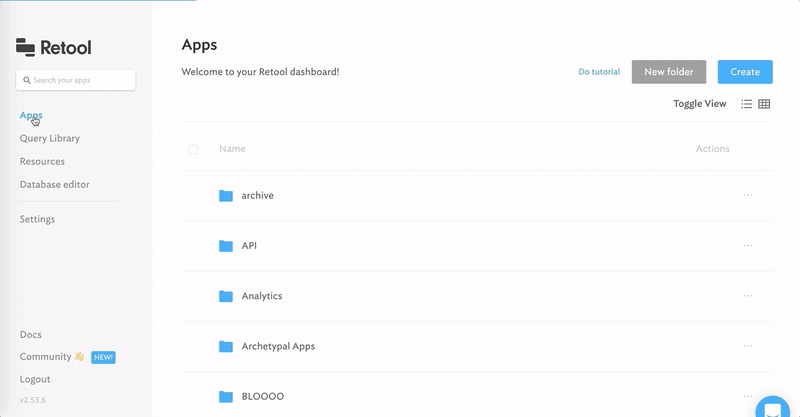This screenshot has width=800, height=417.
Task: Switch to grid view icon
Action: pos(764,104)
